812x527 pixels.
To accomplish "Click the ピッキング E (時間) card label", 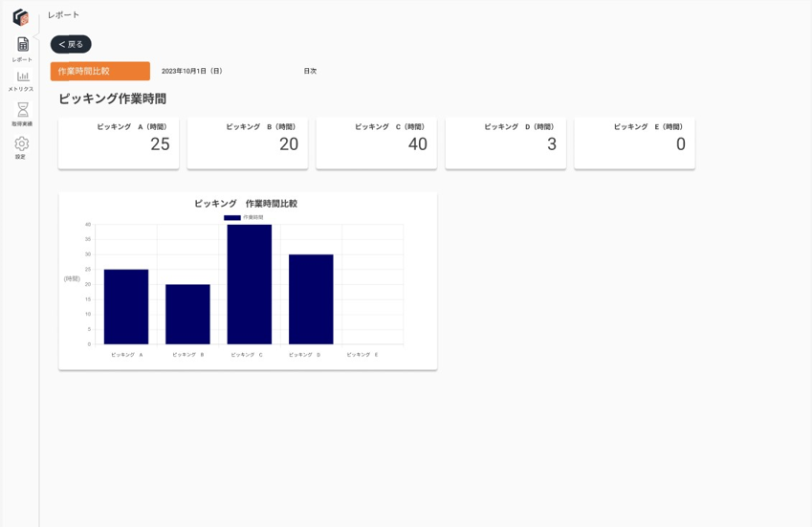I will click(x=648, y=126).
